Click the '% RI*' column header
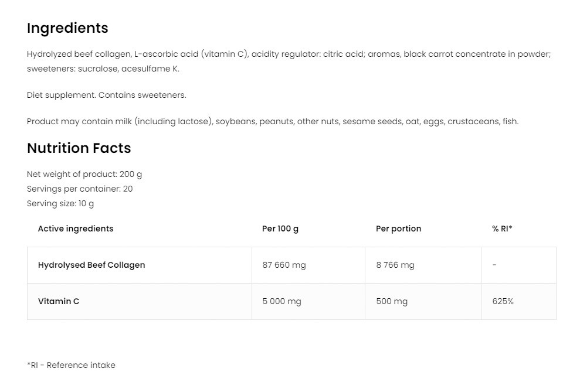The height and width of the screenshot is (392, 580). 502,229
